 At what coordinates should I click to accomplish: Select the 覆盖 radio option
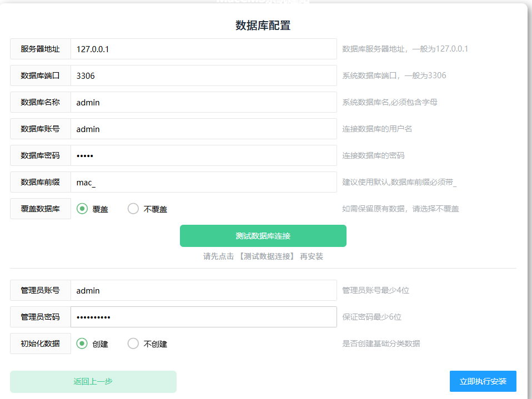[82, 209]
